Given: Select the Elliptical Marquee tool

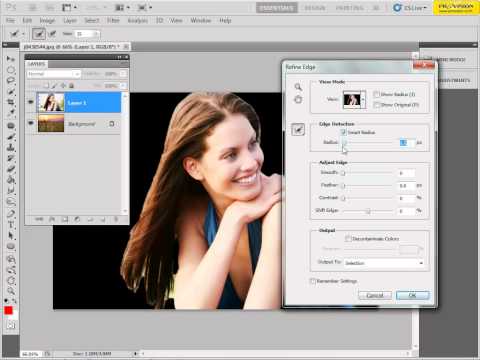Looking at the screenshot, I should [11, 70].
